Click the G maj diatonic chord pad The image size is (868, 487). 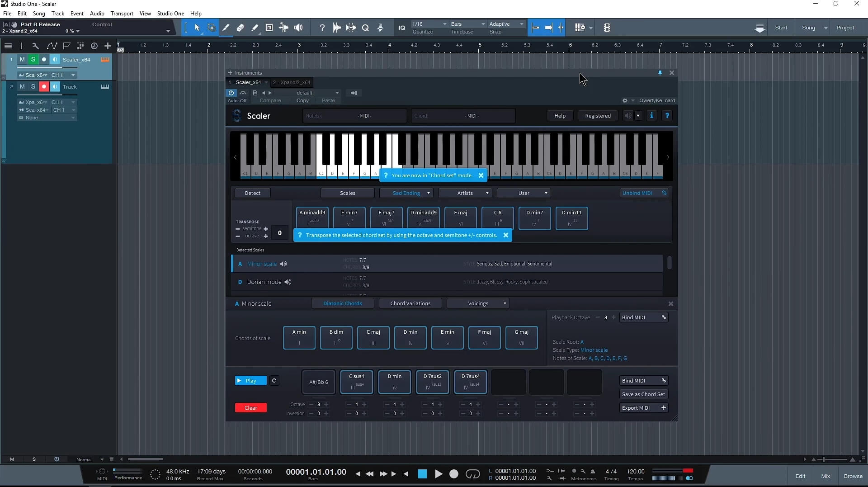coord(521,338)
